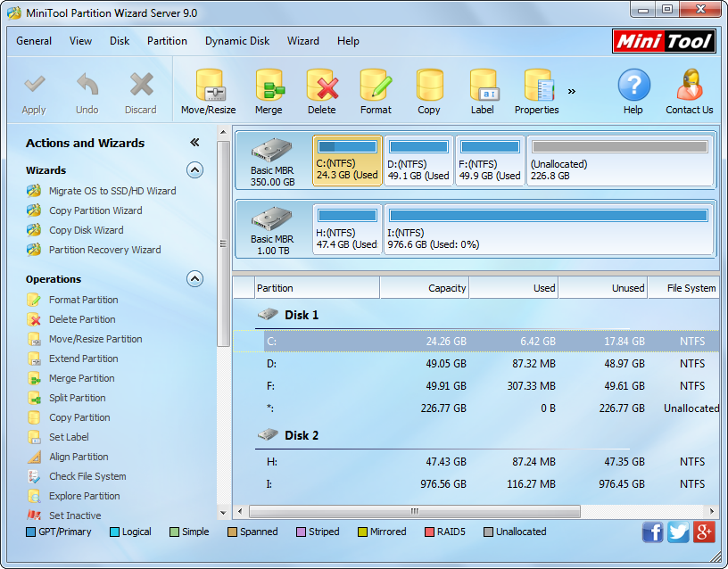The image size is (728, 569).
Task: Open the Partition menu
Action: 167,41
